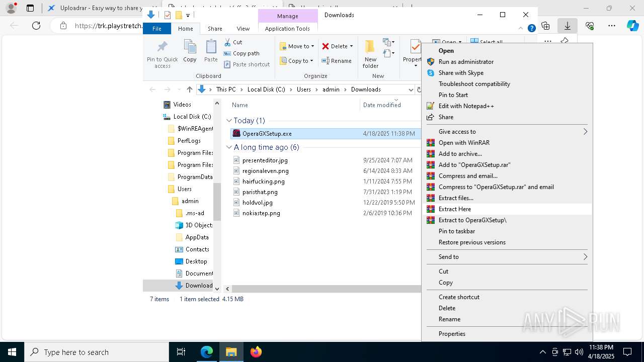Image resolution: width=644 pixels, height=362 pixels.
Task: Open Quick Access Toolbar customize dropdown
Action: pyautogui.click(x=188, y=15)
